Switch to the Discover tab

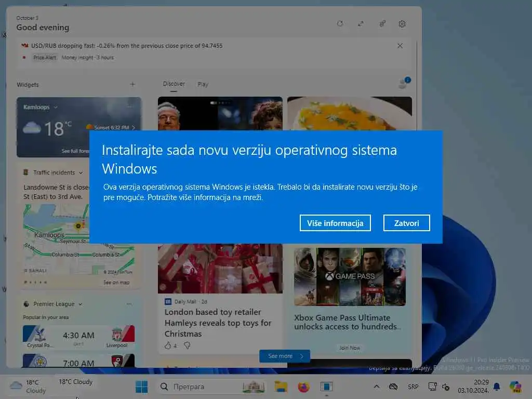click(174, 84)
